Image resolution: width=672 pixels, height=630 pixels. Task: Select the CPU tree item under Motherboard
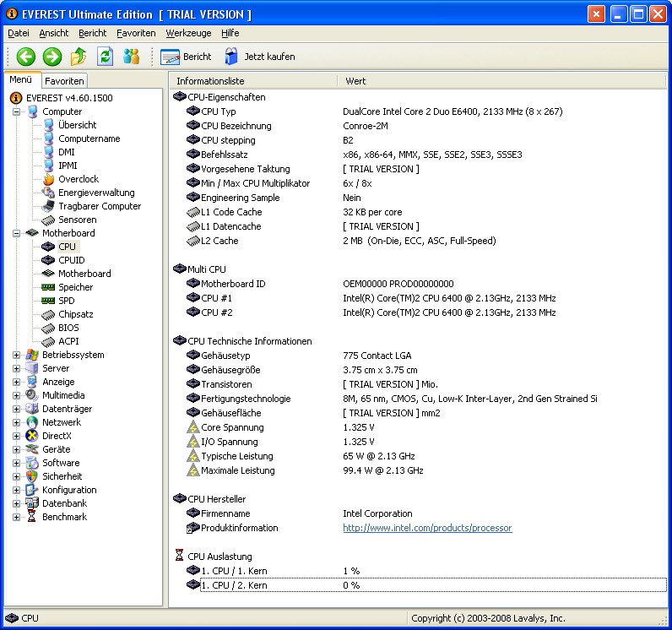pos(67,247)
